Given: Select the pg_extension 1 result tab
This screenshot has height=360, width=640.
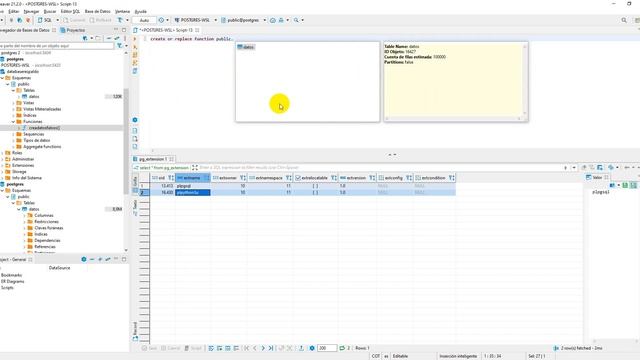Looking at the screenshot, I should coord(153,159).
